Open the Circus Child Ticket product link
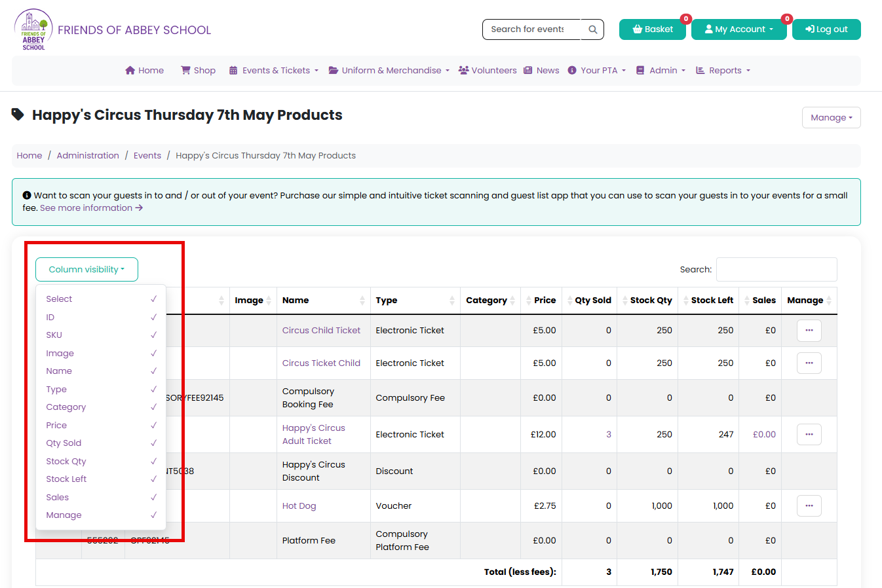 tap(321, 331)
